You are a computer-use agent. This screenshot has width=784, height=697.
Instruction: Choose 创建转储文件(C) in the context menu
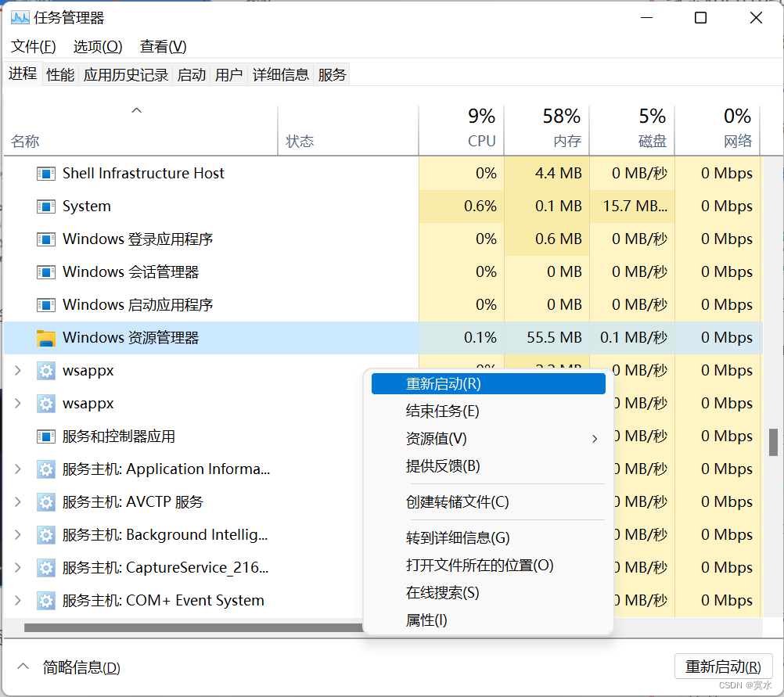coord(488,502)
